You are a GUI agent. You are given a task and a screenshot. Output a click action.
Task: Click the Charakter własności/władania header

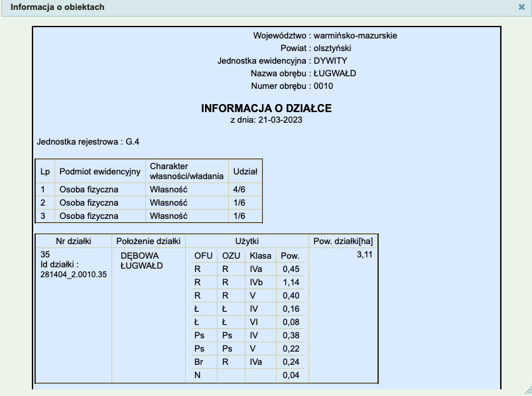[186, 172]
